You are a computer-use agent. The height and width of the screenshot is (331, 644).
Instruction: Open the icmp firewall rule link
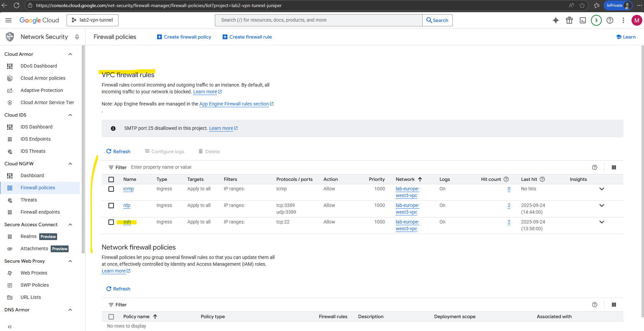coord(128,189)
